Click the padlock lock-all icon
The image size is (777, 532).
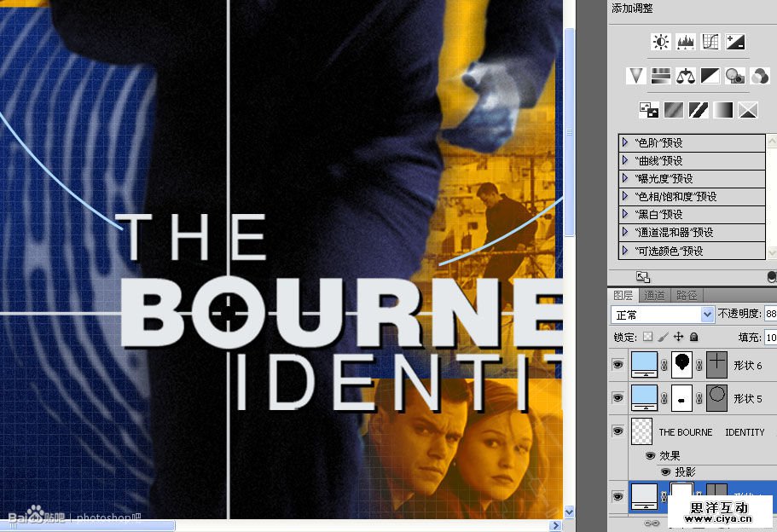pyautogui.click(x=694, y=337)
